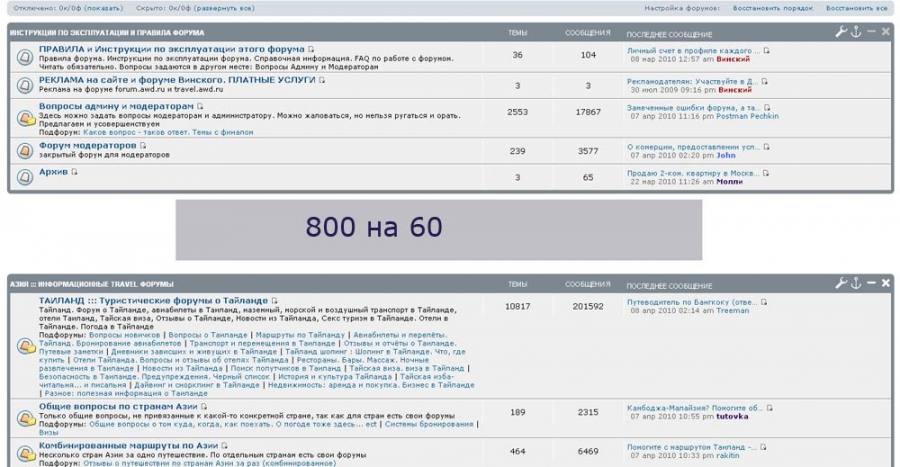Go to last post icon after Рекламодателям: Участвуйте
The width and height of the screenshot is (900, 467).
(764, 81)
